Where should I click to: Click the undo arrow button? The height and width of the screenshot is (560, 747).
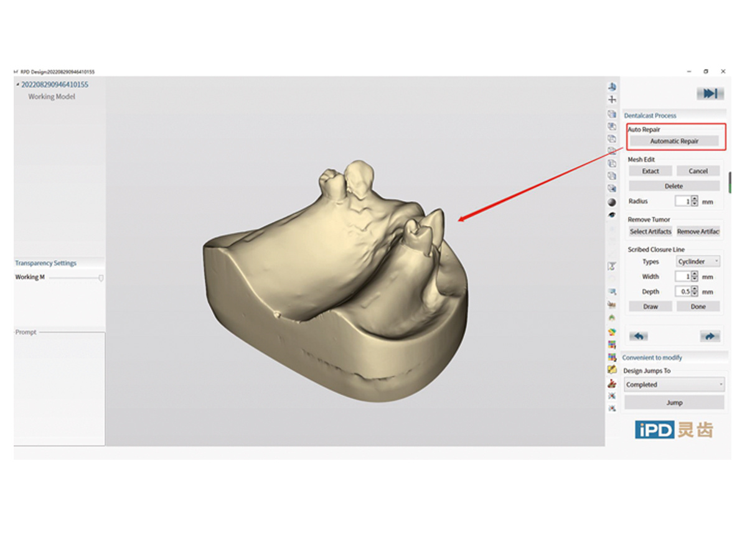pos(639,336)
